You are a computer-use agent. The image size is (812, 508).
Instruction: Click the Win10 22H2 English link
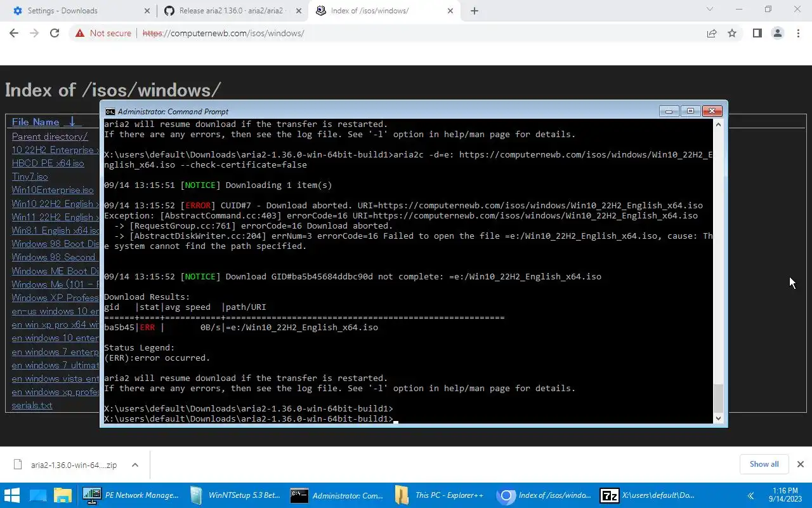pos(56,204)
